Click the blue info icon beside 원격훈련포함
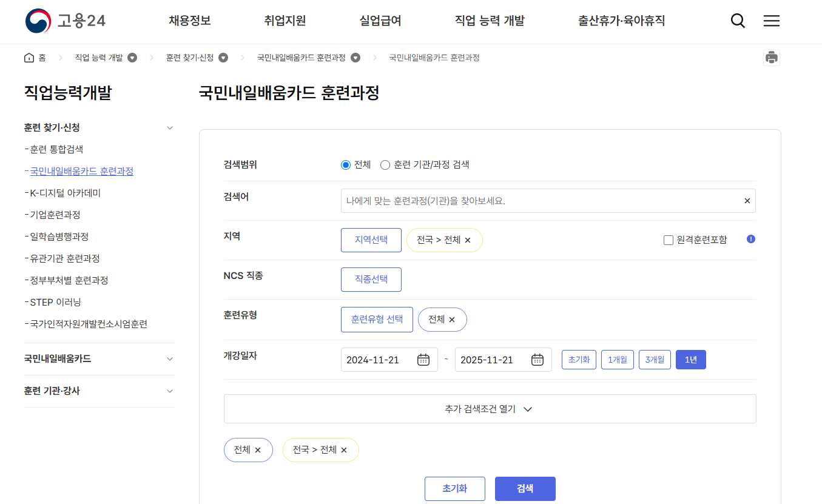The height and width of the screenshot is (504, 822). coord(751,239)
